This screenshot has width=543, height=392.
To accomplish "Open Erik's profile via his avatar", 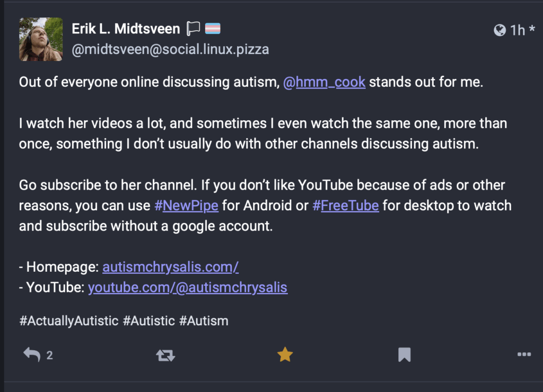I will 40,39.
